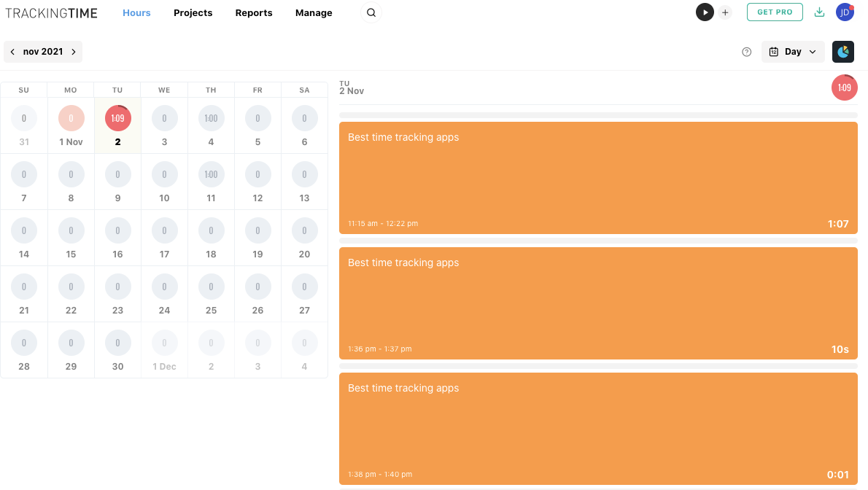Select 24 Nov in the calendar
This screenshot has height=490, width=868.
click(164, 295)
